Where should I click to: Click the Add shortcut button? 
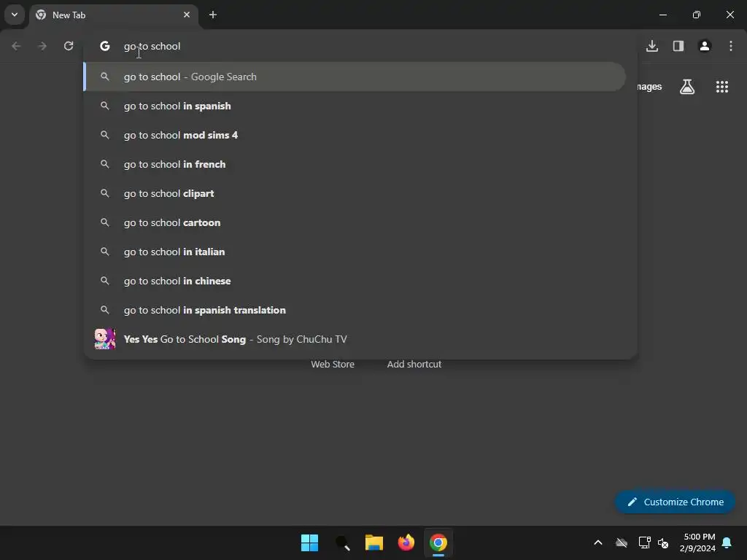(x=414, y=365)
